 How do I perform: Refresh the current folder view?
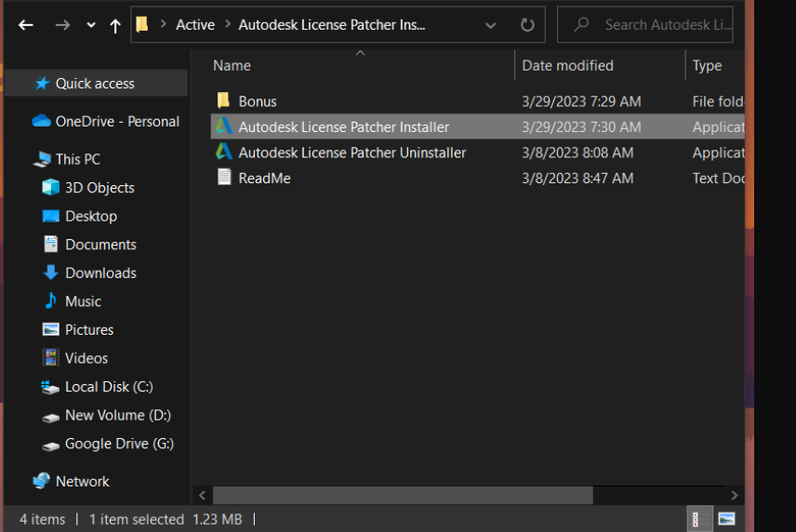pyautogui.click(x=527, y=25)
